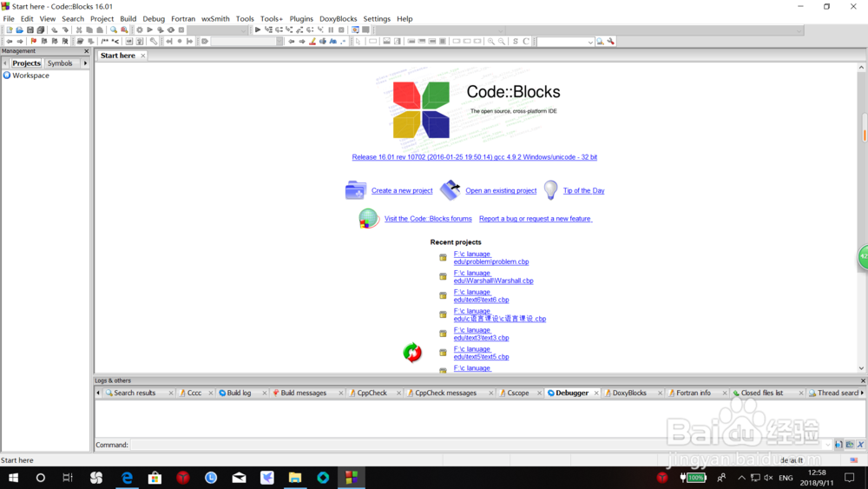Click the green Run toolbar icon
This screenshot has height=489, width=868.
(150, 30)
